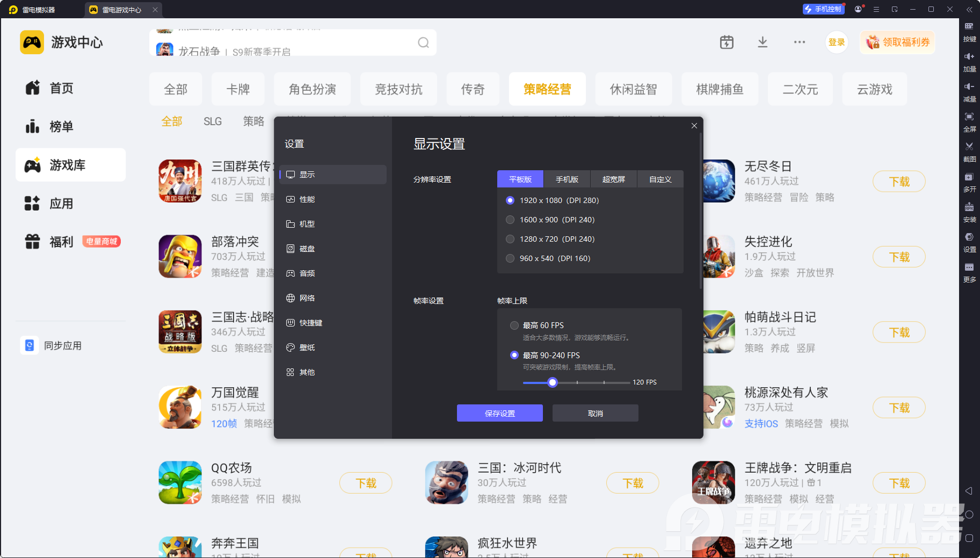Screen dimensions: 980x558
Task: Open the download manager arrow icon
Action: [x=763, y=42]
